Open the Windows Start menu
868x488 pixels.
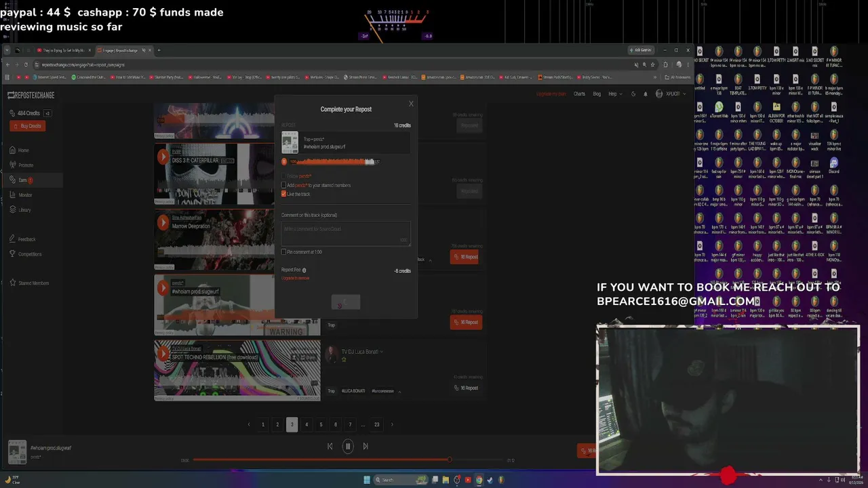[x=367, y=480]
